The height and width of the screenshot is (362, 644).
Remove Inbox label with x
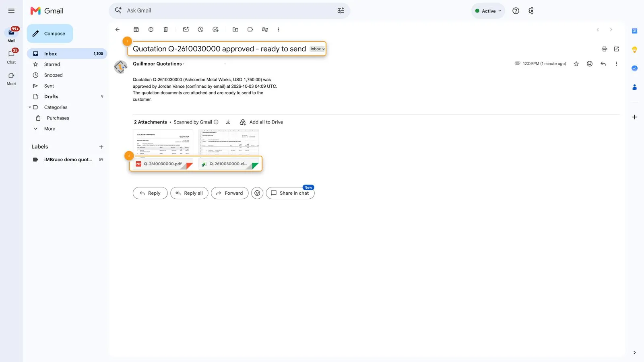tap(323, 49)
